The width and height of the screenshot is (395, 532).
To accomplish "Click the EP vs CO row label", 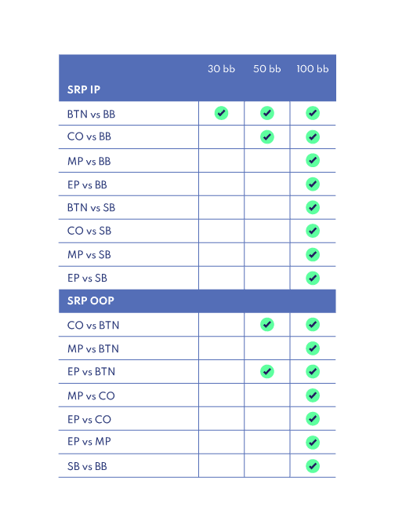I will point(89,419).
